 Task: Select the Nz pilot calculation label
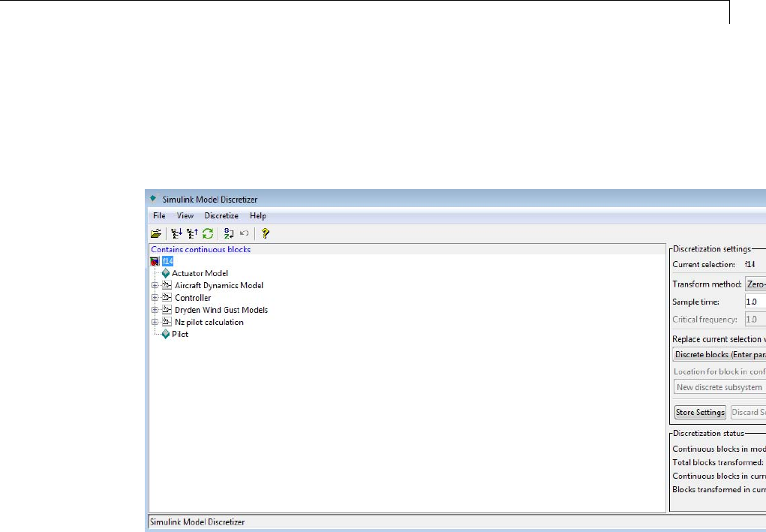[209, 322]
